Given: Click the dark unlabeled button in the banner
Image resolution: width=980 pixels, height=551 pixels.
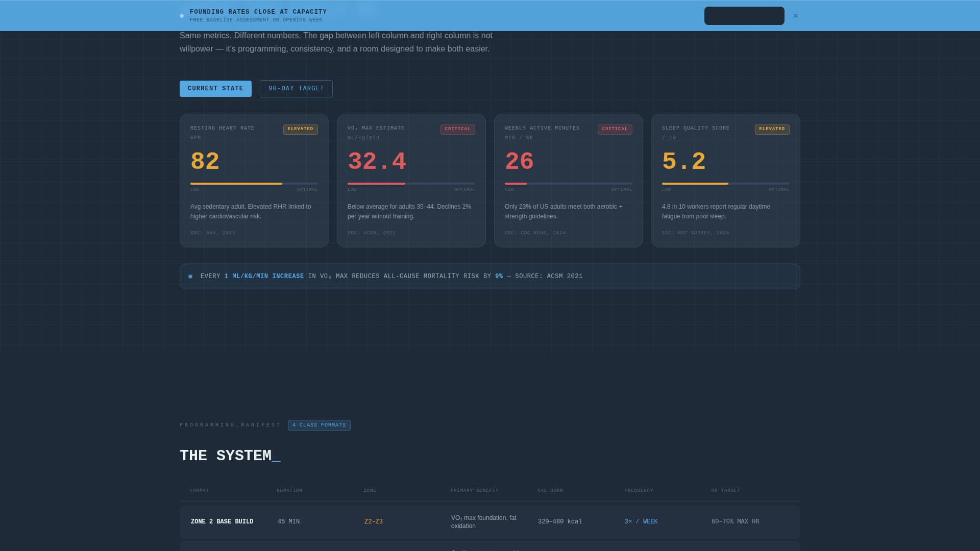Looking at the screenshot, I should tap(744, 16).
